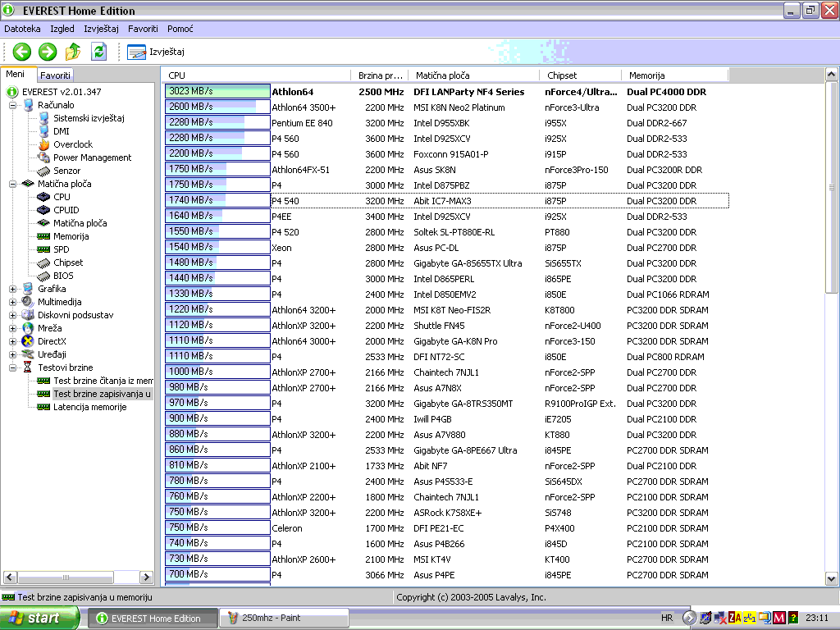The width and height of the screenshot is (840, 630).
Task: Select the Overclock flame icon in tree
Action: pyautogui.click(x=72, y=144)
